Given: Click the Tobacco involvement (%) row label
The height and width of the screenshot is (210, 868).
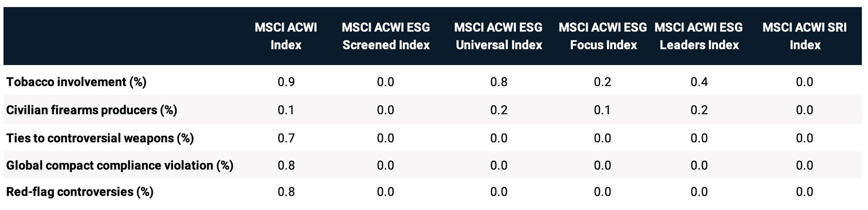Looking at the screenshot, I should (76, 82).
